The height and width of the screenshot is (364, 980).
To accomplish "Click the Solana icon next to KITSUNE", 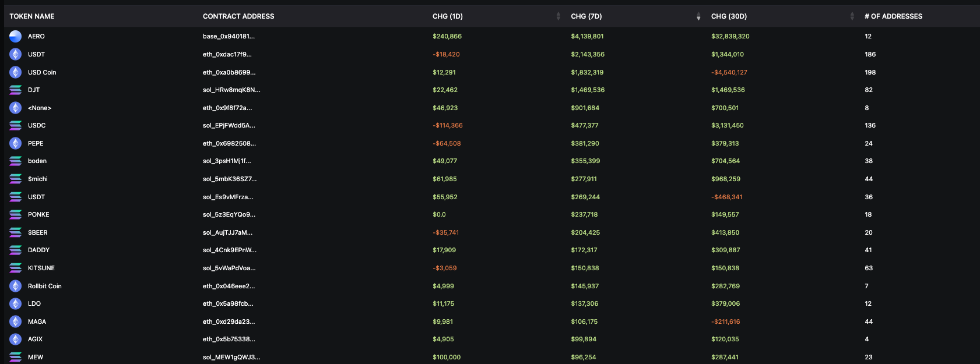I will (16, 268).
